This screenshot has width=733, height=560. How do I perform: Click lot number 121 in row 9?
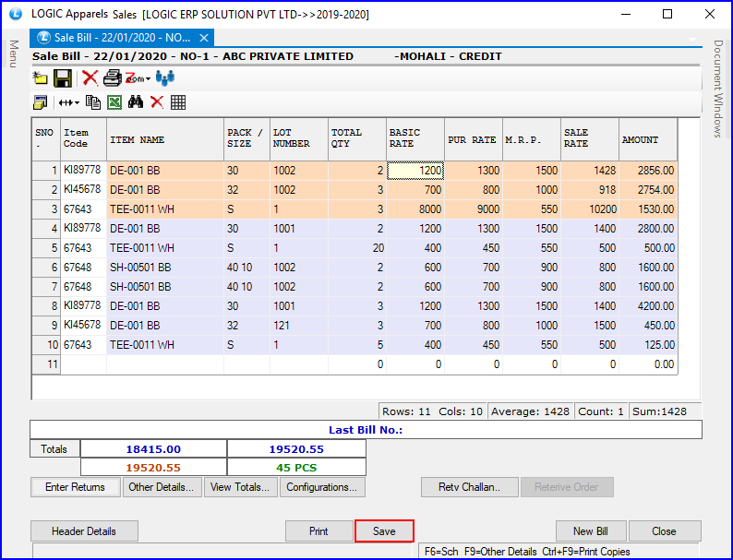[299, 326]
